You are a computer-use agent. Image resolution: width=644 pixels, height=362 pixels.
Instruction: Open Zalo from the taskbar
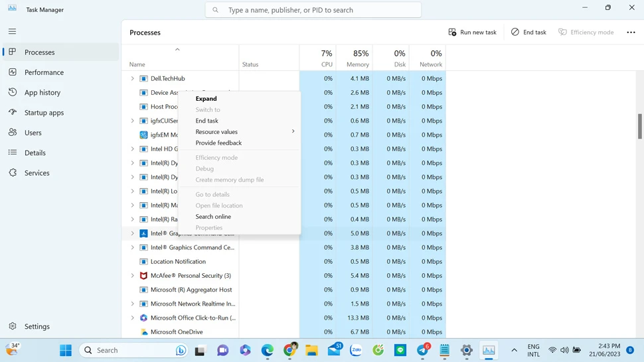pos(356,350)
